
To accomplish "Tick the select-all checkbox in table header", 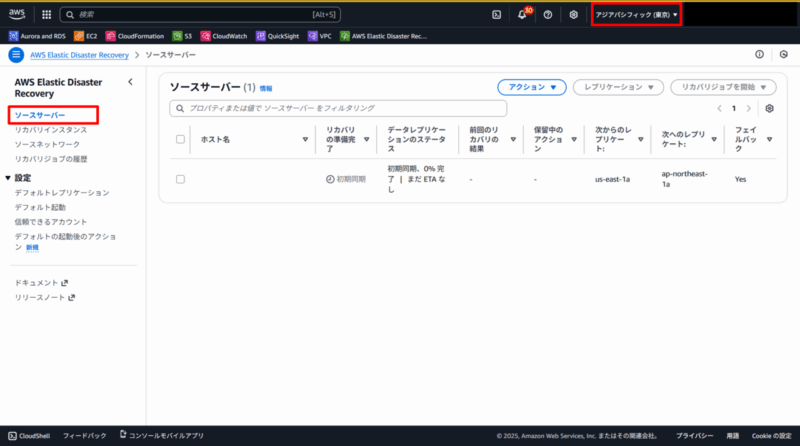I will [180, 140].
